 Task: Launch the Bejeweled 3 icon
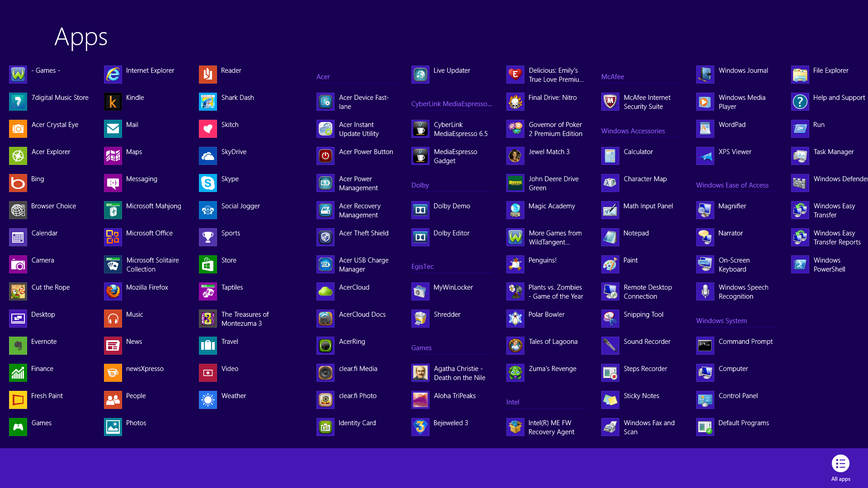[x=420, y=427]
